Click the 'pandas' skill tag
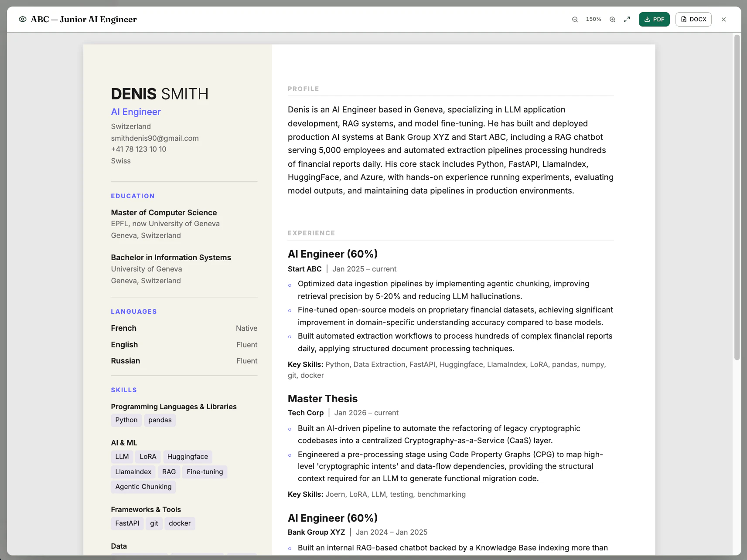The width and height of the screenshot is (747, 560). 160,420
